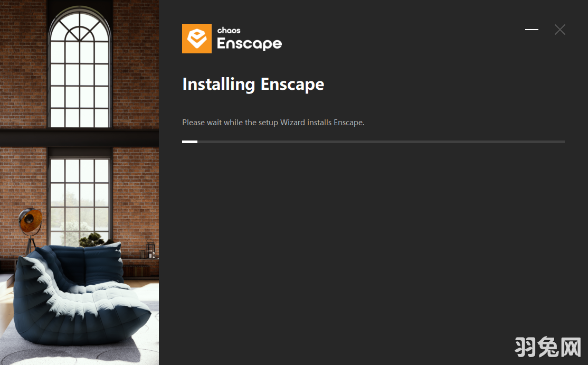588x365 pixels.
Task: Click the small "chaos" brand text
Action: point(229,31)
